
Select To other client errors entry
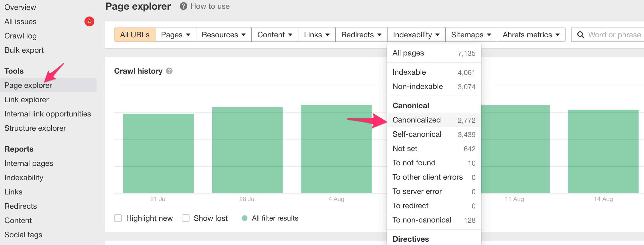(x=434, y=177)
